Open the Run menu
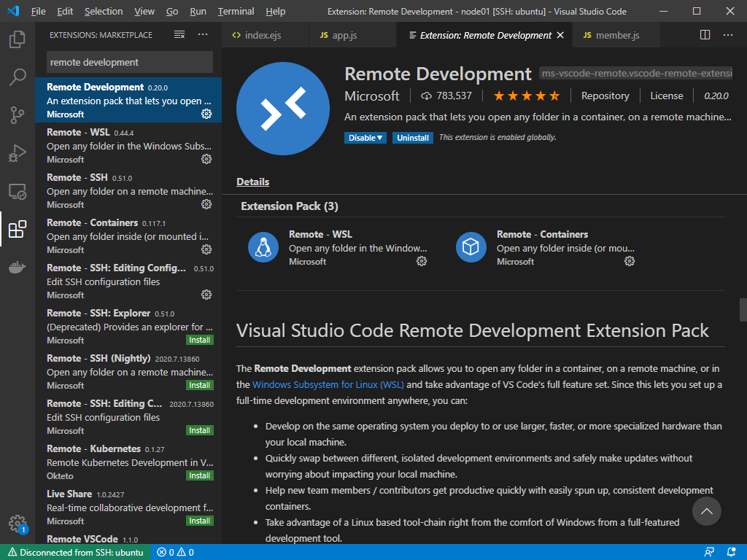 [x=198, y=12]
